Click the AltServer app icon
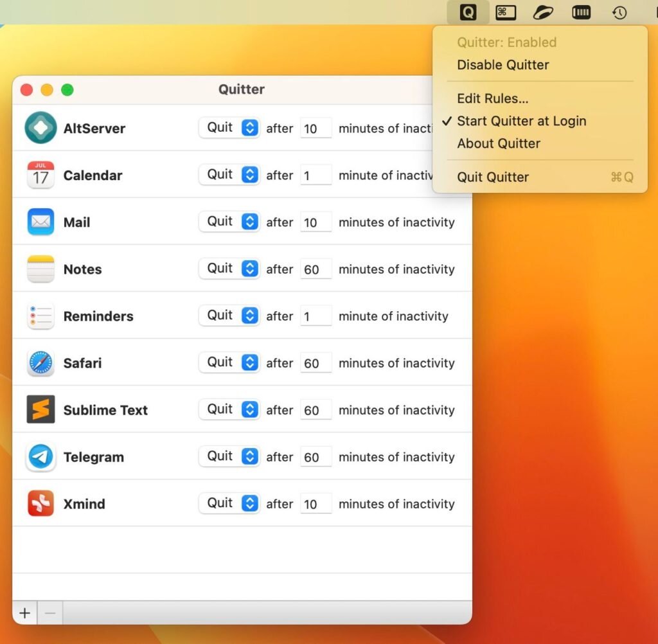The width and height of the screenshot is (658, 644). point(40,128)
